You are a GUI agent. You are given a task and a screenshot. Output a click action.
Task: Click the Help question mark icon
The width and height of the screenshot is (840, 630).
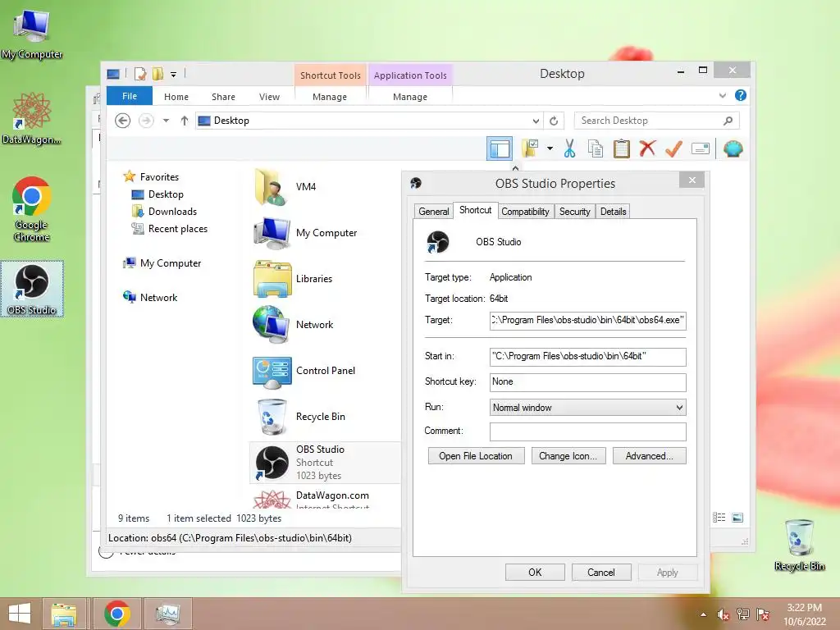741,95
